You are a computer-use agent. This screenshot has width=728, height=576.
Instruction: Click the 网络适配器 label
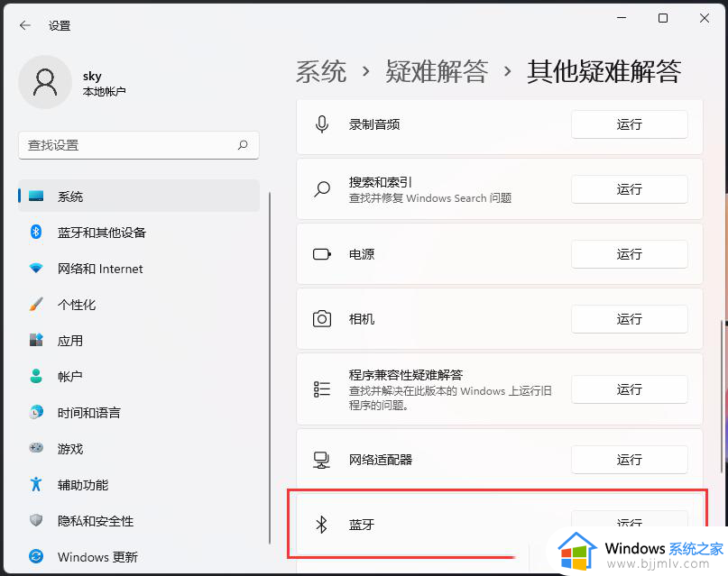pyautogui.click(x=381, y=460)
